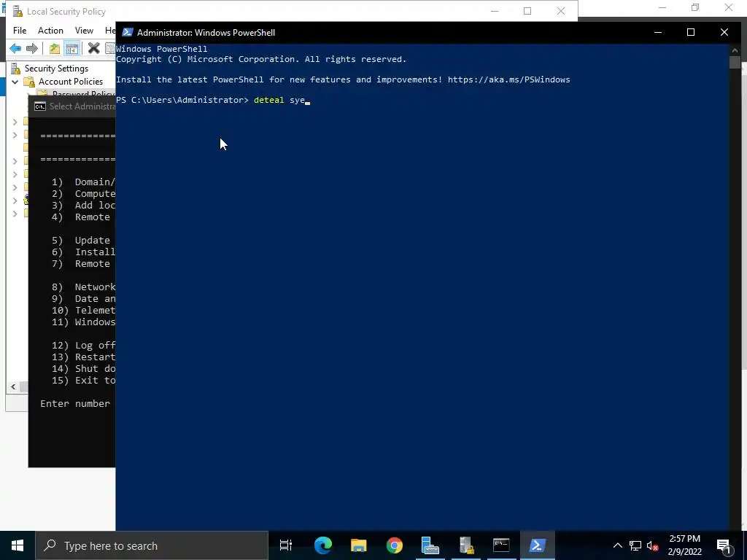Screen dimensions: 747x560
Task: Click the Copyright Microsoft Corporation line
Action: click(261, 59)
